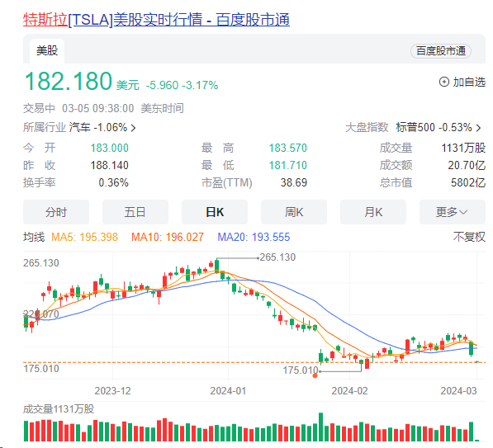Click the 百度股市通 badge button
The image size is (493, 448).
pos(441,51)
